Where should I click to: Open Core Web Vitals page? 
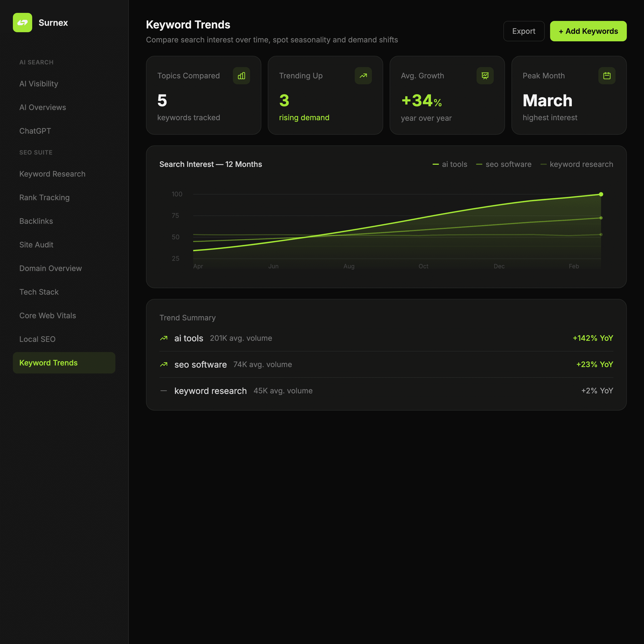48,315
